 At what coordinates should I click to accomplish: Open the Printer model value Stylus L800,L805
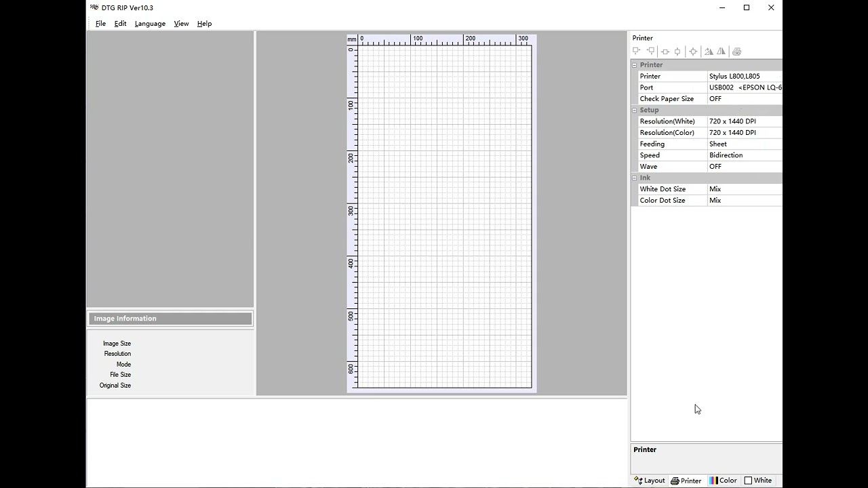click(745, 76)
